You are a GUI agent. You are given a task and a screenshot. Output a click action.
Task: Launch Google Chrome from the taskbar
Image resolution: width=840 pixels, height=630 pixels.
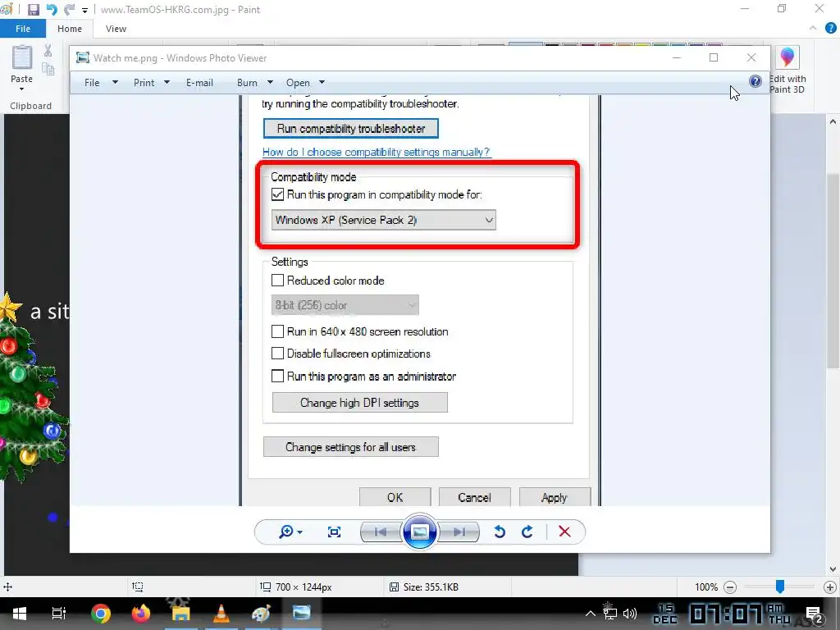pyautogui.click(x=101, y=614)
